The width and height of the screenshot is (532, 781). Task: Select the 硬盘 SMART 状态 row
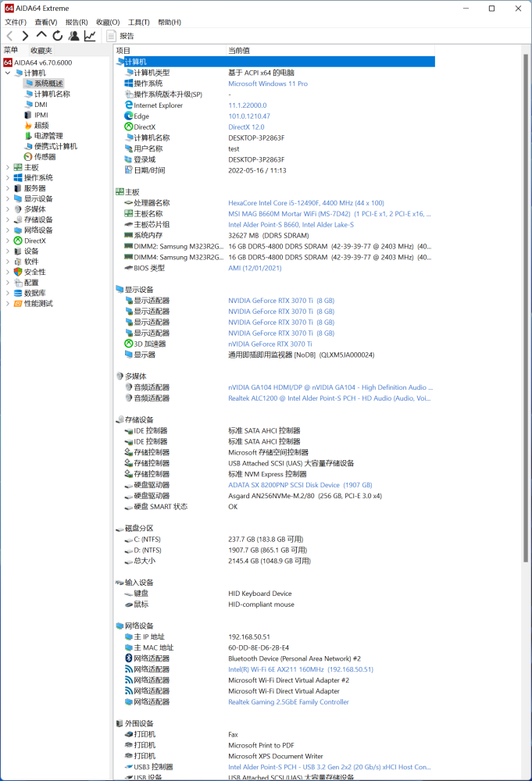(274, 507)
